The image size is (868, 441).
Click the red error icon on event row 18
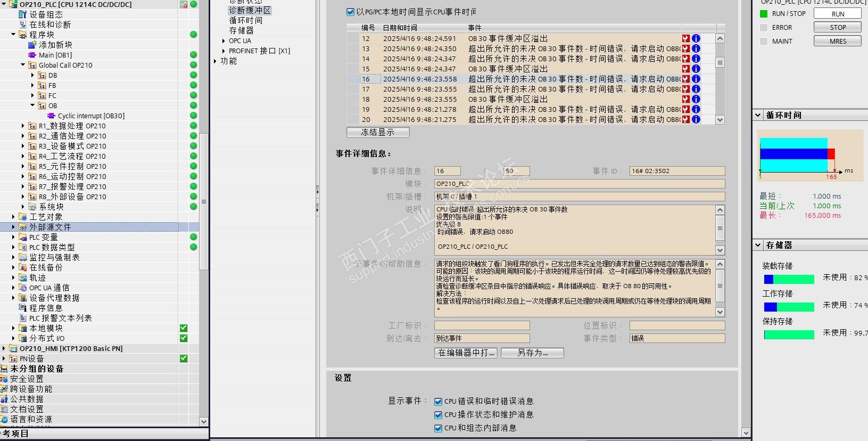point(686,99)
